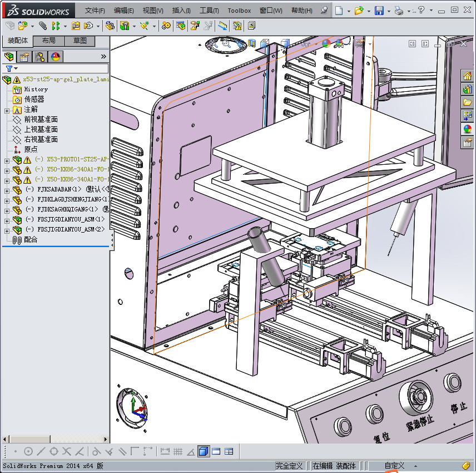This screenshot has width=476, height=473.
Task: Click the 自定义 units button in the status bar
Action: click(394, 466)
